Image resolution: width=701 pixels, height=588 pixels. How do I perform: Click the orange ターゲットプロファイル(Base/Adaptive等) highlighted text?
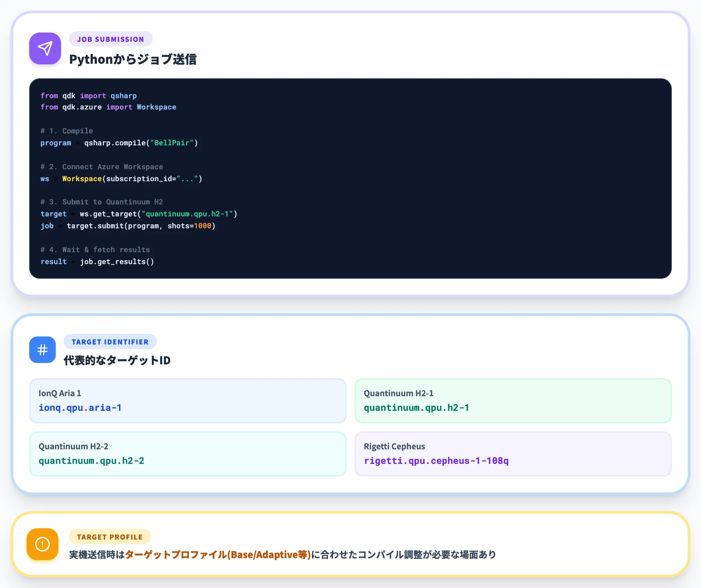[x=218, y=554]
